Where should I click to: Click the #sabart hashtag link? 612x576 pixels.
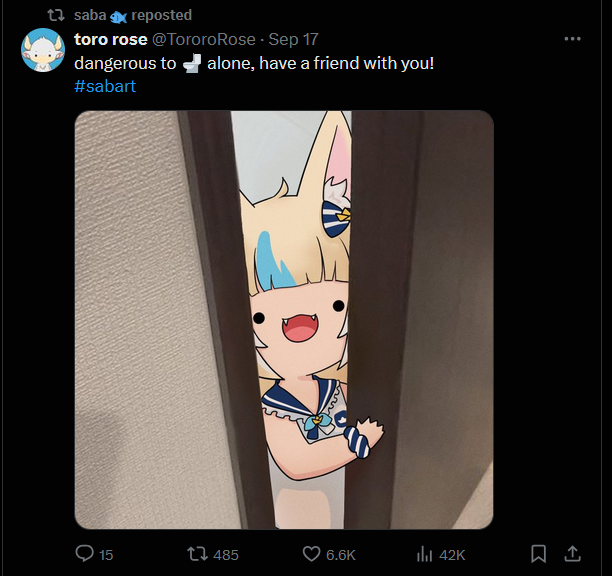coord(105,86)
